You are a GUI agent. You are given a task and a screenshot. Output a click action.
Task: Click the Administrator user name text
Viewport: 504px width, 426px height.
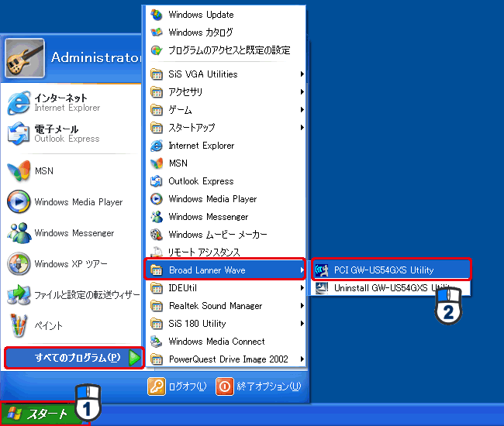tap(96, 58)
